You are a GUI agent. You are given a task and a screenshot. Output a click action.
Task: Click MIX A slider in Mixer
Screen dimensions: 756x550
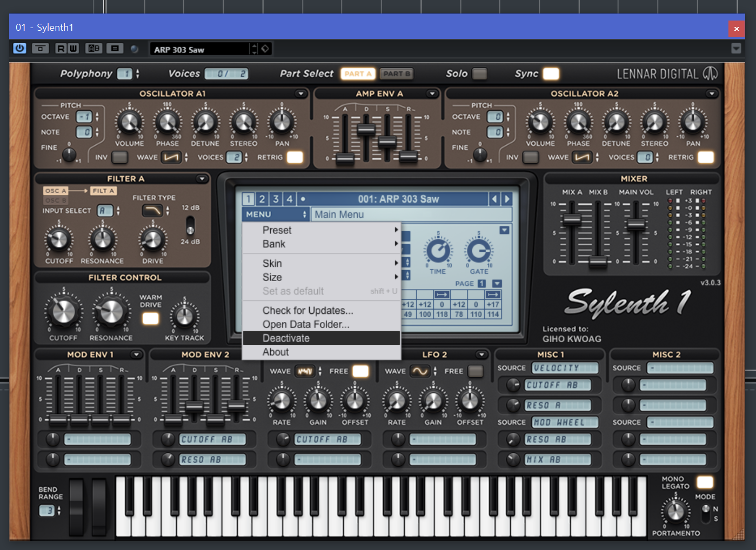tap(572, 219)
